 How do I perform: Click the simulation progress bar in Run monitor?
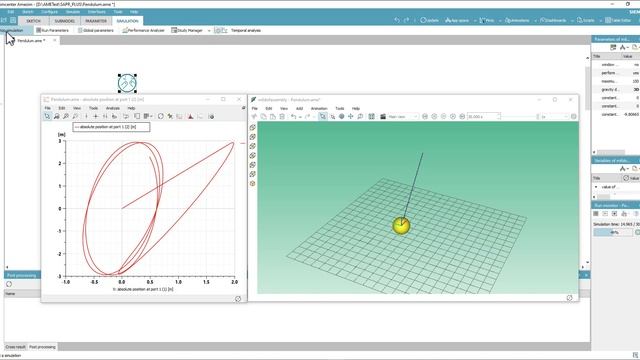coord(613,232)
